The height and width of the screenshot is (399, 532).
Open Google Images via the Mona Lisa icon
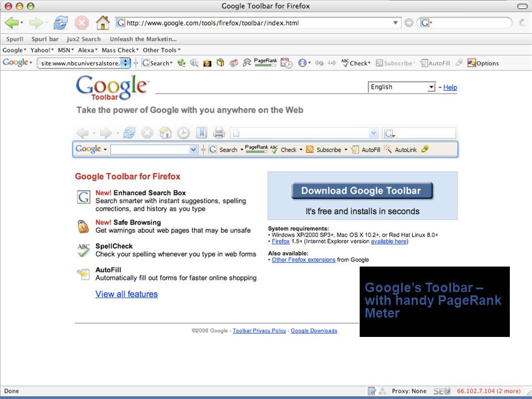coord(207,63)
